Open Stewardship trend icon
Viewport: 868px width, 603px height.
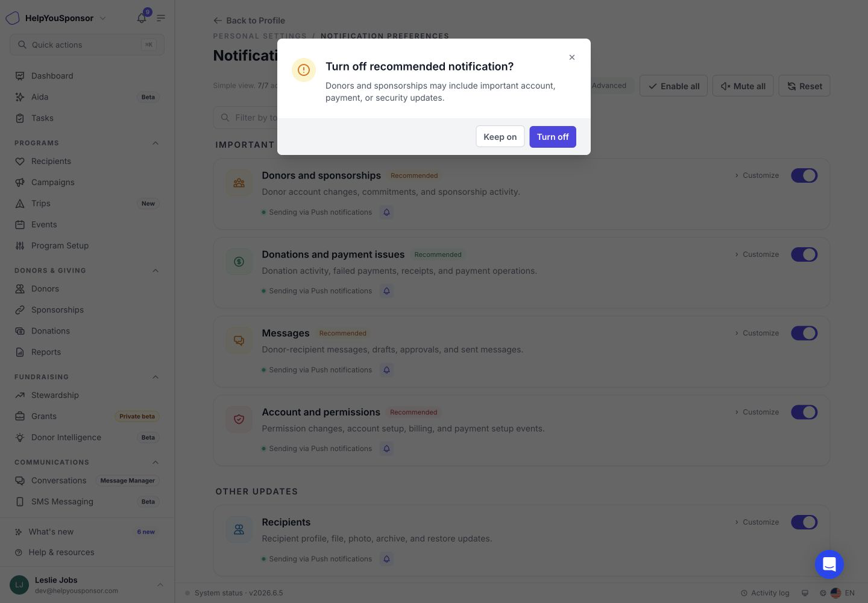(20, 396)
